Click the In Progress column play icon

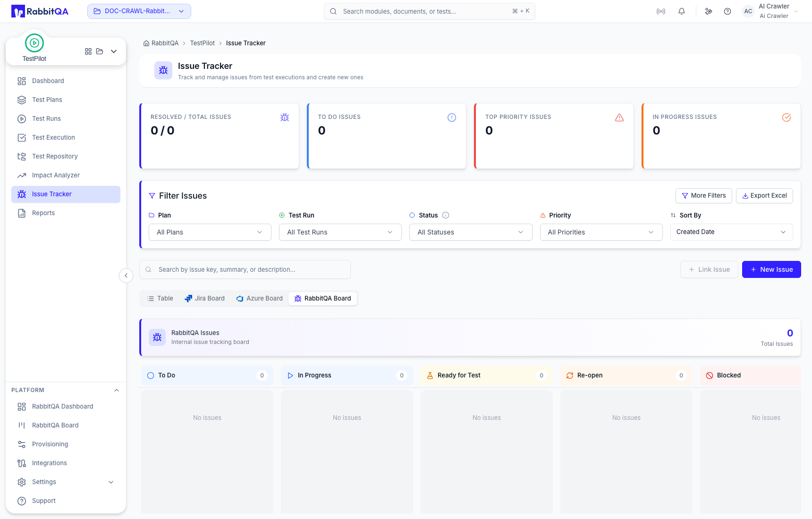tap(290, 376)
